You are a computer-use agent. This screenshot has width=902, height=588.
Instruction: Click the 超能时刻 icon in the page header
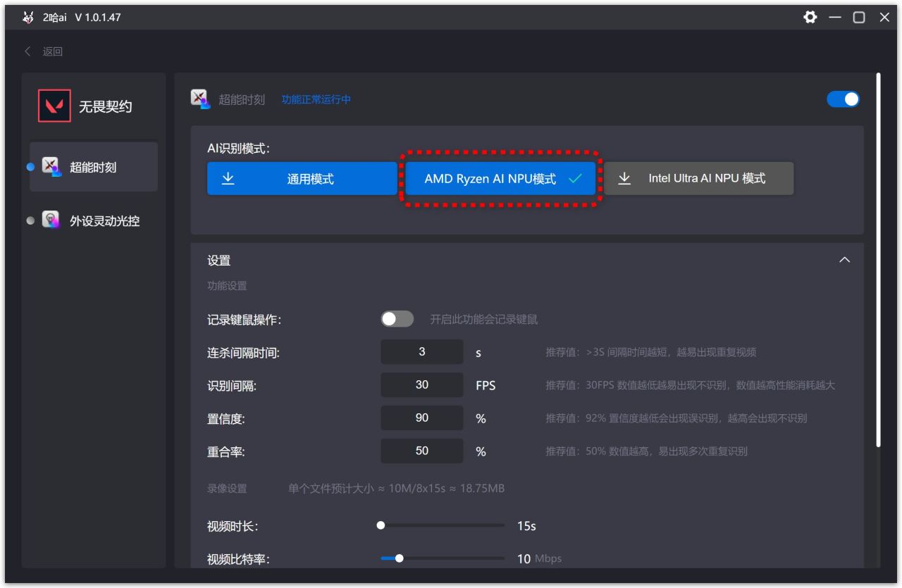click(201, 99)
